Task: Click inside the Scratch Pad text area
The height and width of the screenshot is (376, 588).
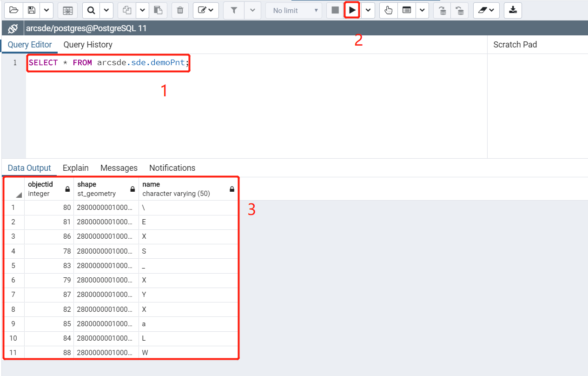Action: point(537,106)
